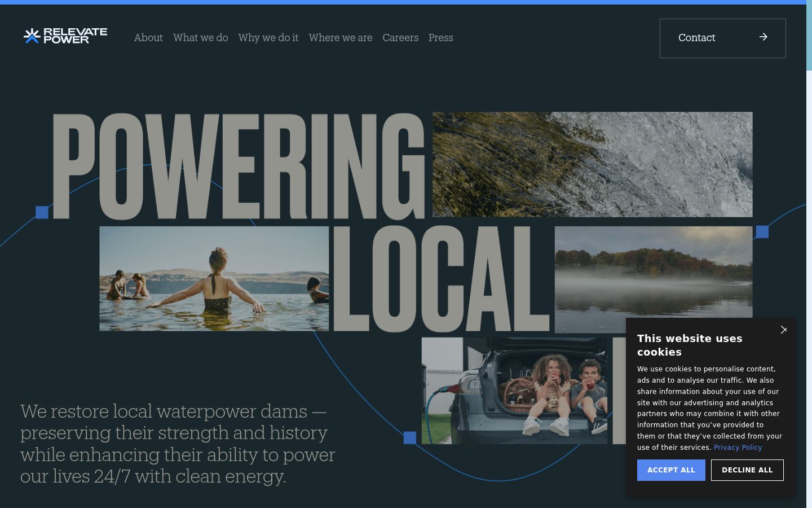Viewport: 812px width, 508px height.
Task: Click the kids eating apples in car trunk photo
Action: 514,391
